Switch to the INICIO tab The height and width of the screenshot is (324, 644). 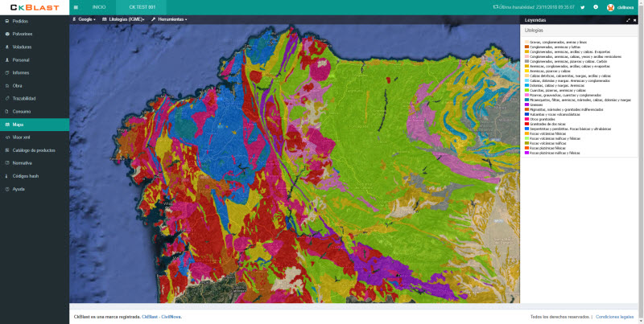pyautogui.click(x=99, y=6)
